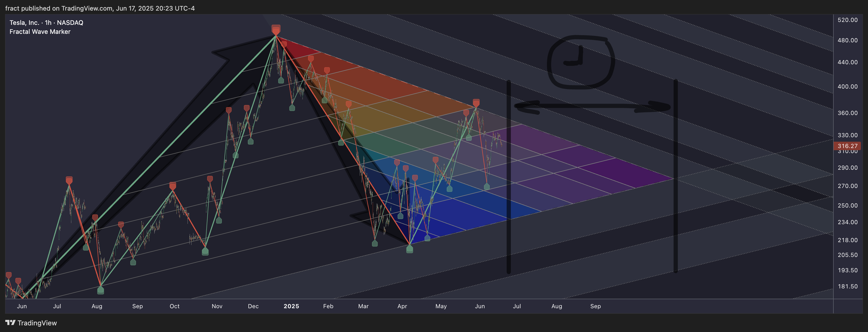Click the 181.50 price axis label

pos(847,286)
